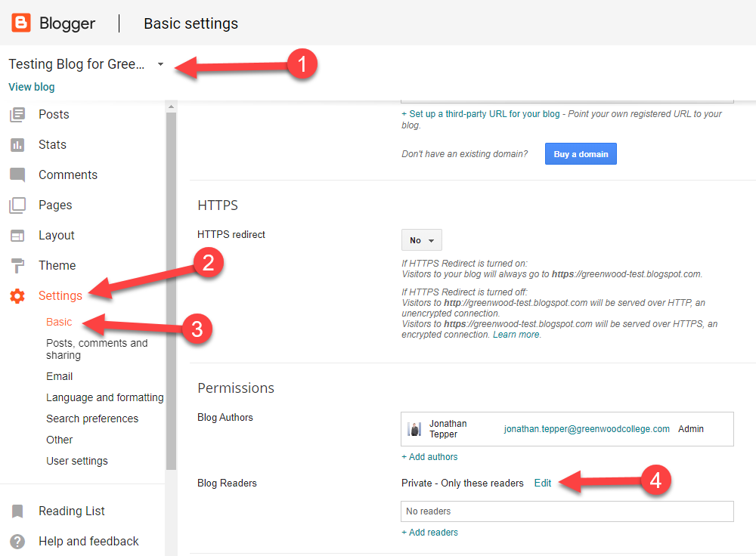756x556 pixels.
Task: Click the sidebar scrollbar thumb
Action: [x=171, y=291]
